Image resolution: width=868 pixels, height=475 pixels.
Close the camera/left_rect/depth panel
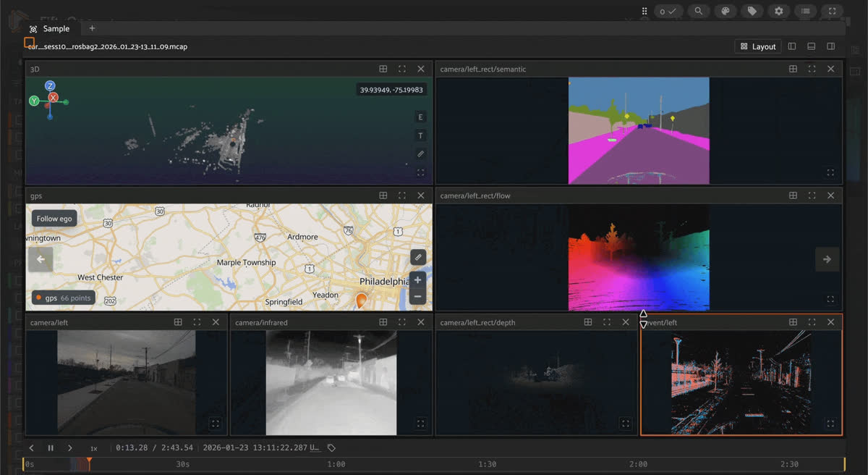[x=625, y=322]
